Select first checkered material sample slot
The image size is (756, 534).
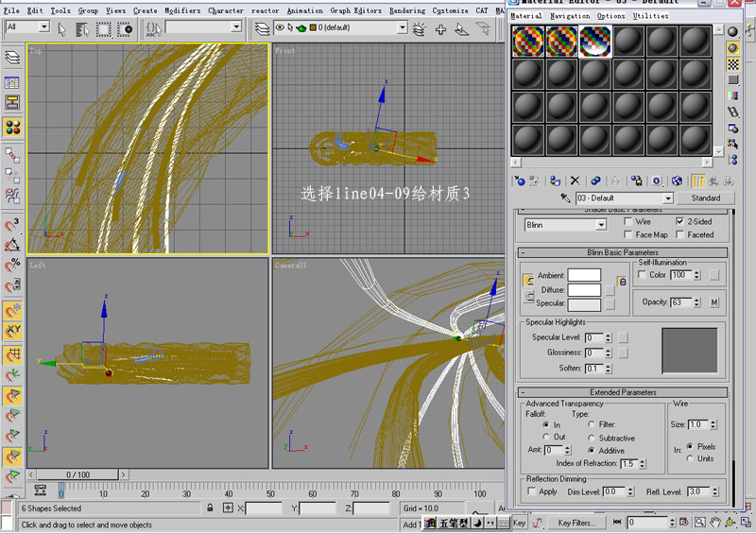(528, 42)
